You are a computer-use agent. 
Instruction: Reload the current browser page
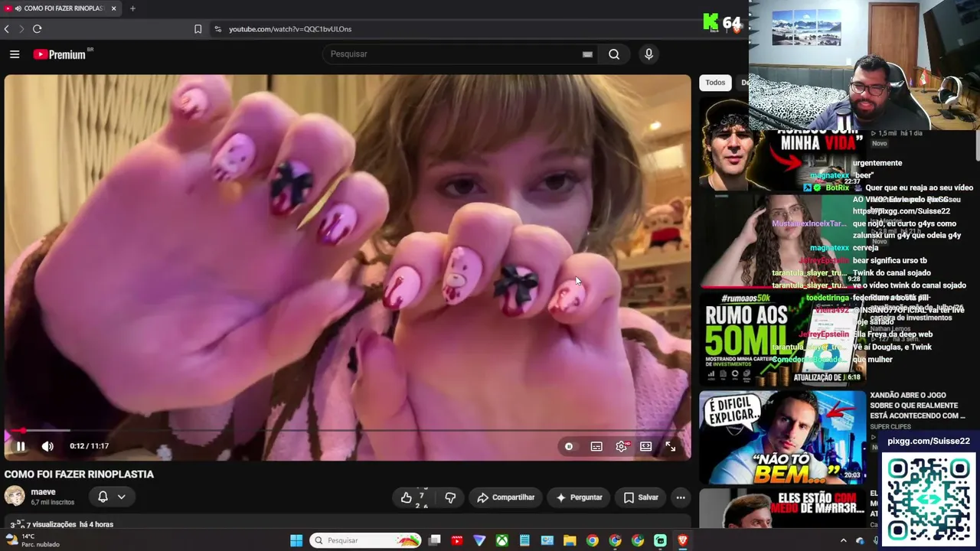(37, 29)
